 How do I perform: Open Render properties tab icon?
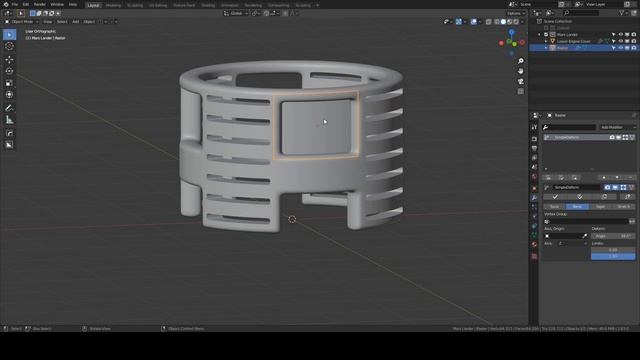pyautogui.click(x=534, y=139)
